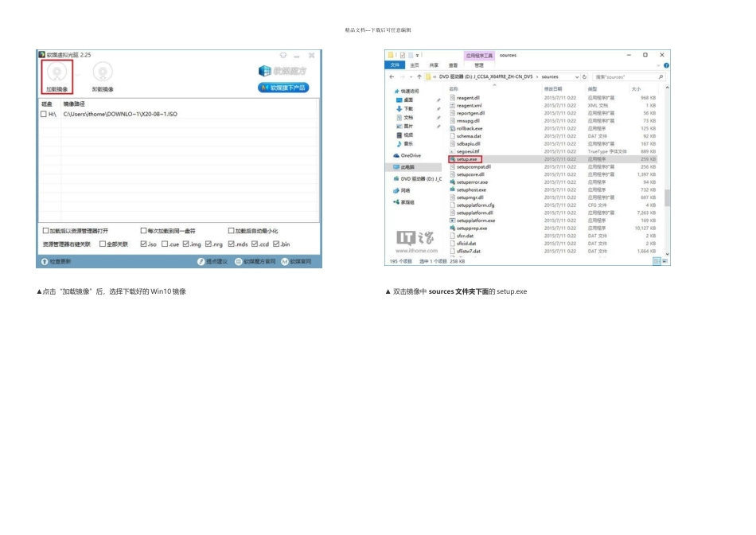Viewport: 756px width, 535px height.
Task: Sort by the 大小 column header
Action: [x=637, y=88]
